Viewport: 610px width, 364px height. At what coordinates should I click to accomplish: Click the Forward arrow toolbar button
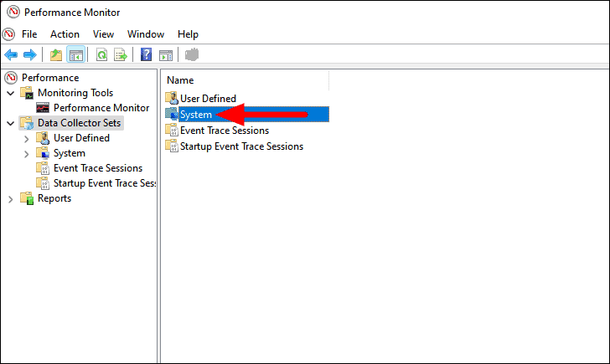(30, 54)
